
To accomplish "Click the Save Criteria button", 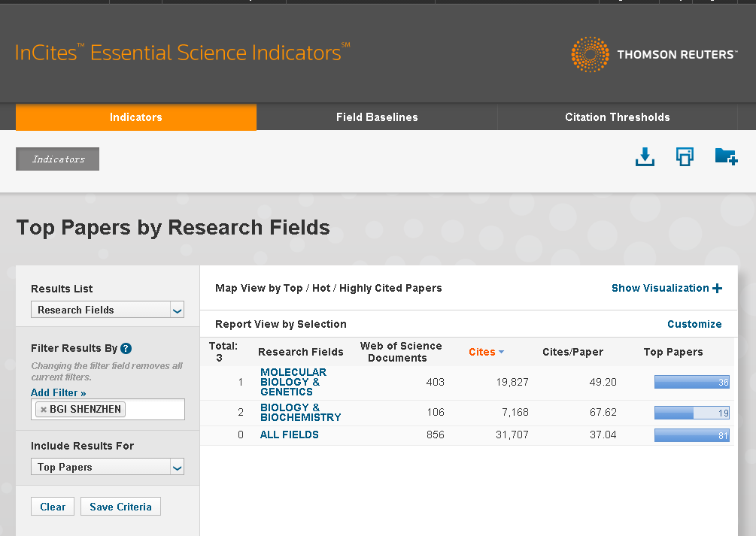I will tap(120, 507).
